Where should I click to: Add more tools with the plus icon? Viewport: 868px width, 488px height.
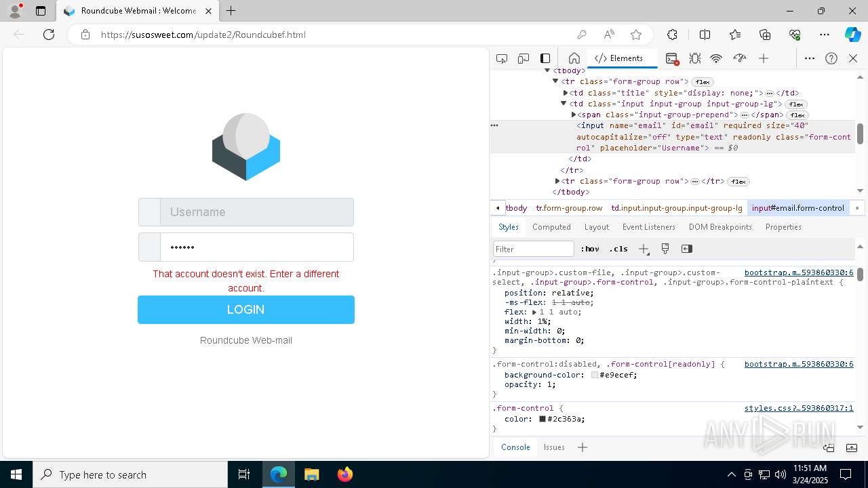tap(764, 58)
